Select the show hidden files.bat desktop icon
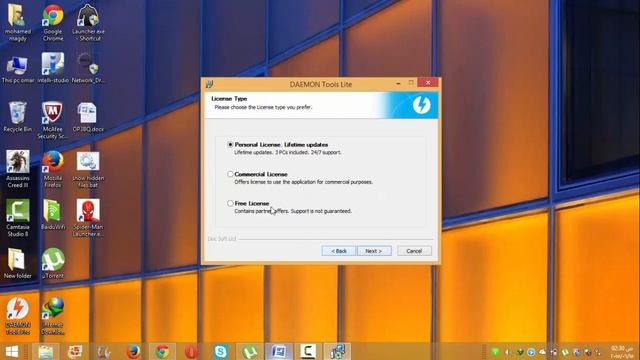Viewport: 640px width, 360px height. 88,169
